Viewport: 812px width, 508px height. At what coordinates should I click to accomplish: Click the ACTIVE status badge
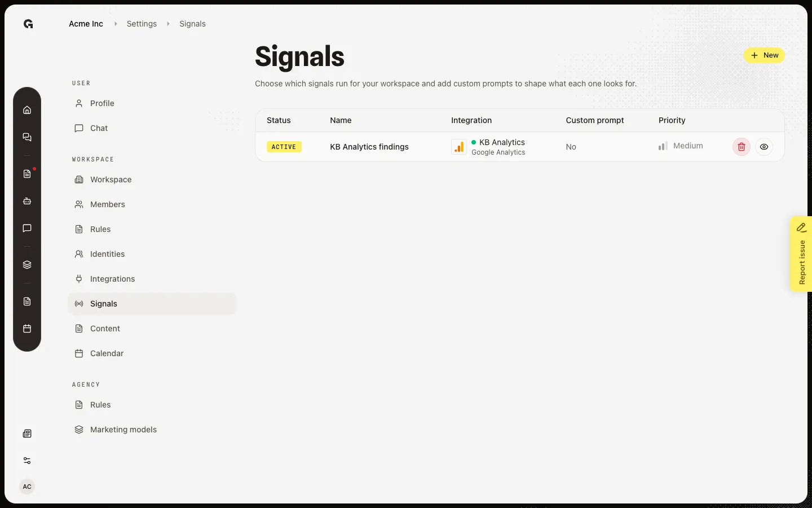click(x=284, y=147)
